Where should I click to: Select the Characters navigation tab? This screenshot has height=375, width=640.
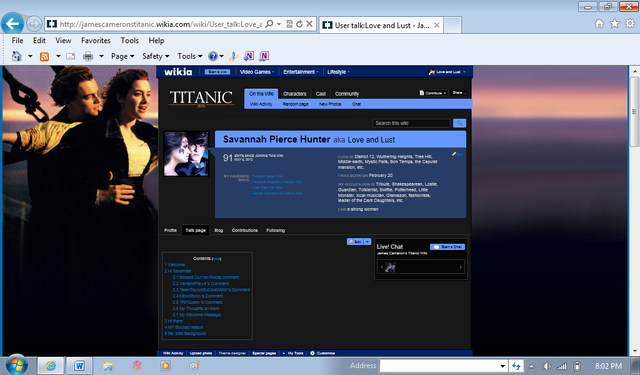pyautogui.click(x=295, y=94)
